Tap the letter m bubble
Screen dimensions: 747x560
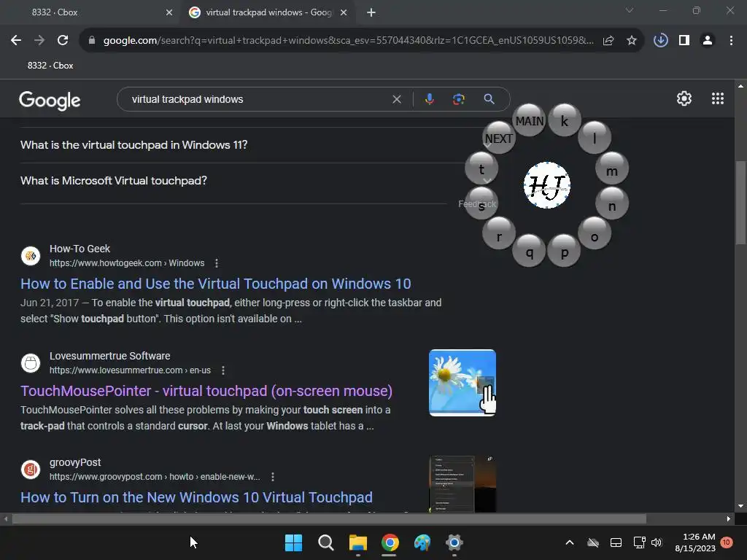pos(612,168)
